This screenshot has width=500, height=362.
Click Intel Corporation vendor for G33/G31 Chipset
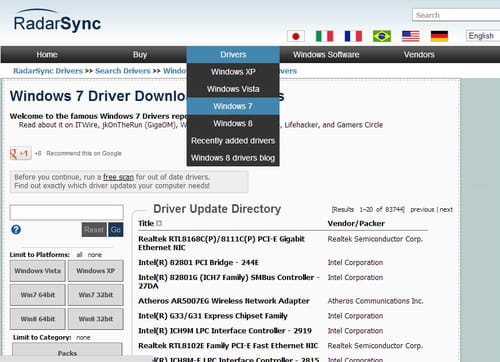click(x=355, y=316)
